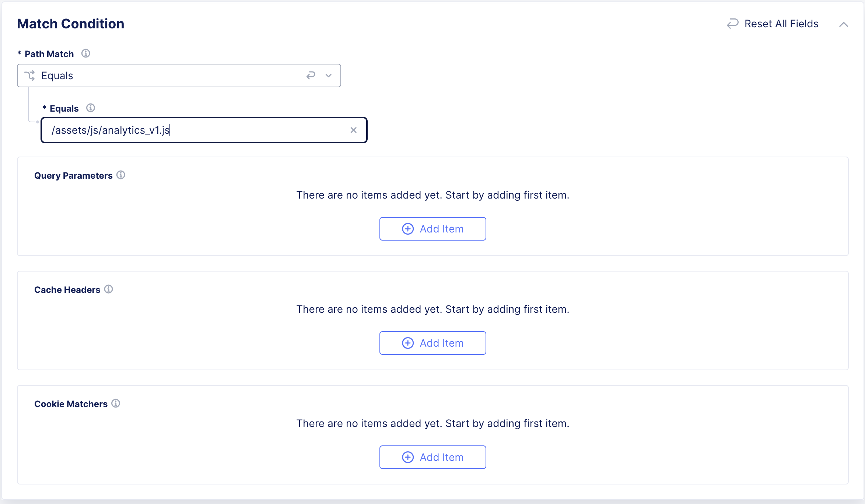This screenshot has height=504, width=865.
Task: Click the Match Condition heading
Action: [70, 24]
